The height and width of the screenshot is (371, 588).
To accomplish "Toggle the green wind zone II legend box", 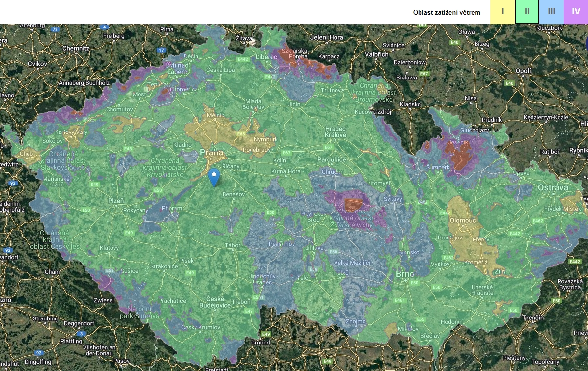I will [527, 12].
